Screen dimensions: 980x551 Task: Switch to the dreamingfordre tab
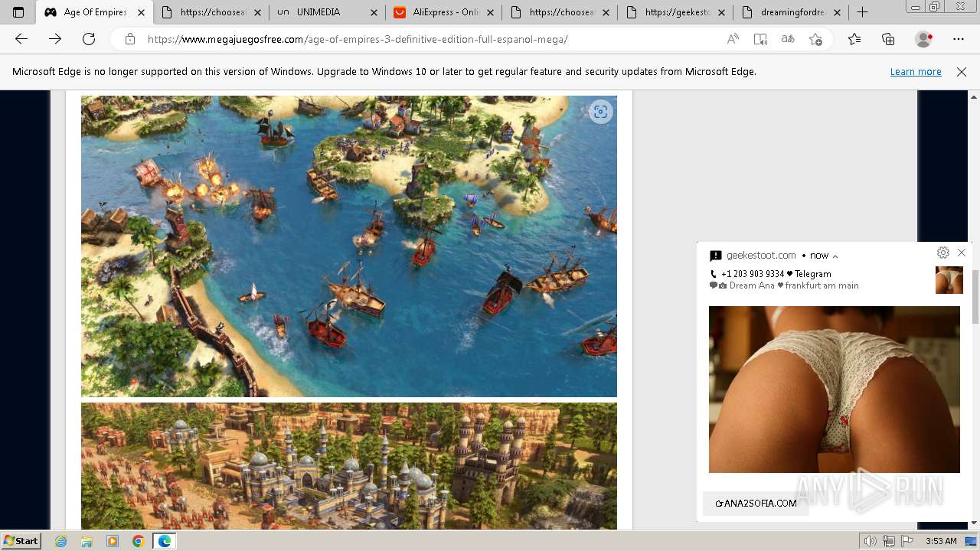(x=792, y=12)
